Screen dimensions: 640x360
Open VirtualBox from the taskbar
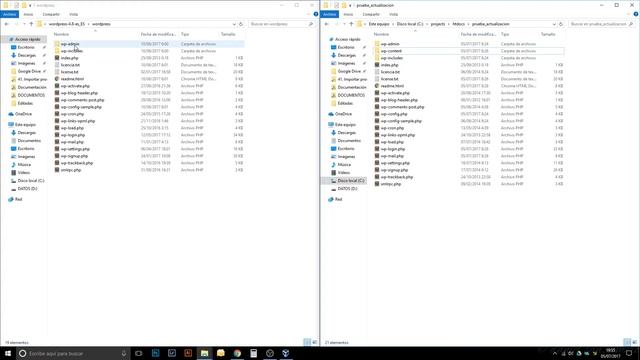[286, 353]
